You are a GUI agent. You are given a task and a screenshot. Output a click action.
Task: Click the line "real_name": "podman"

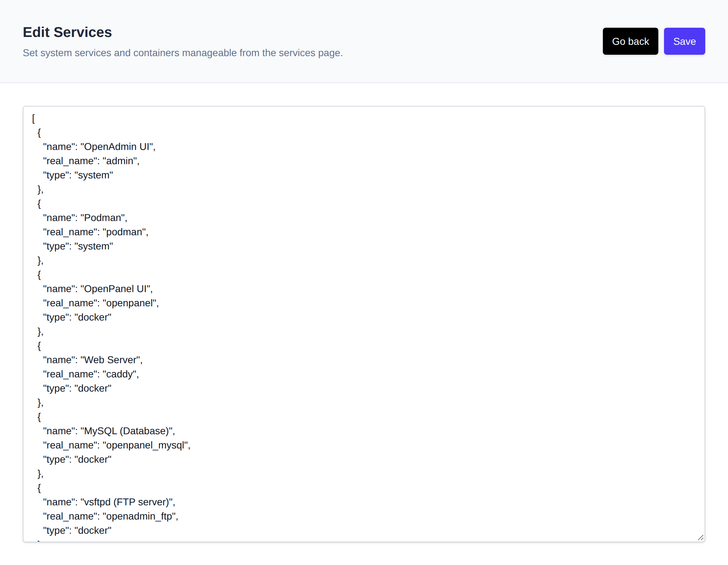pyautogui.click(x=96, y=232)
